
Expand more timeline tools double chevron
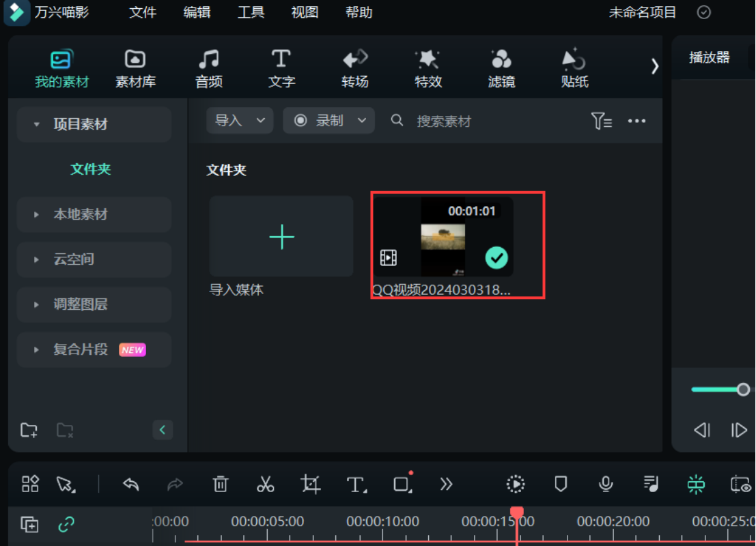pos(446,484)
